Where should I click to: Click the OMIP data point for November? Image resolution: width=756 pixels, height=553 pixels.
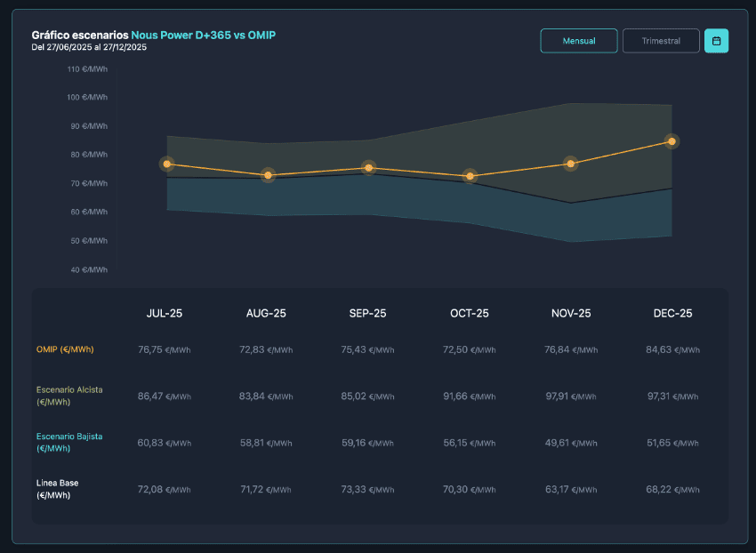571,164
